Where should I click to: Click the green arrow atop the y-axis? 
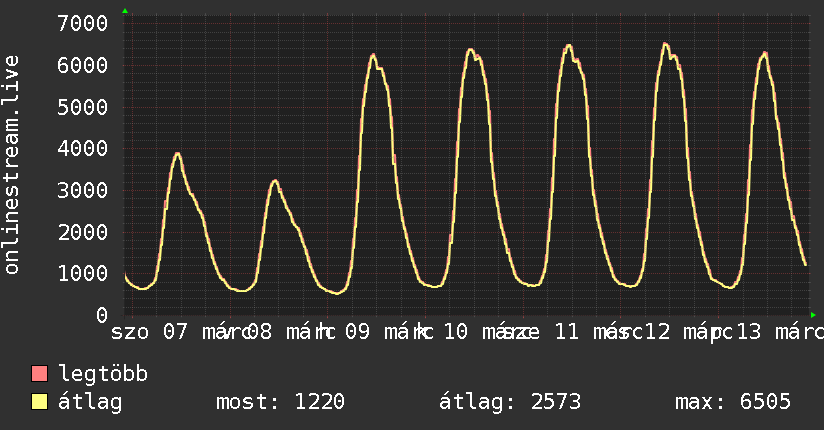click(125, 11)
